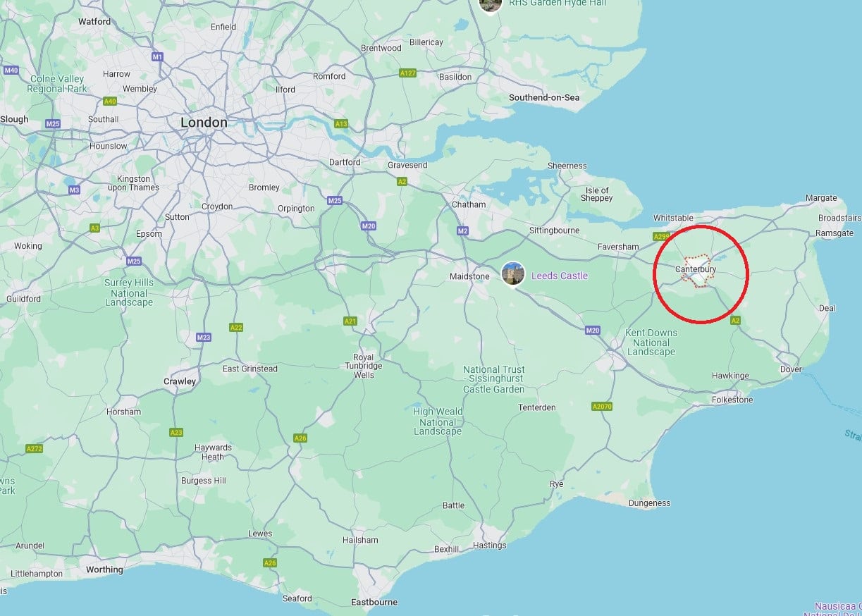Select the A2070 road shield

tap(602, 407)
